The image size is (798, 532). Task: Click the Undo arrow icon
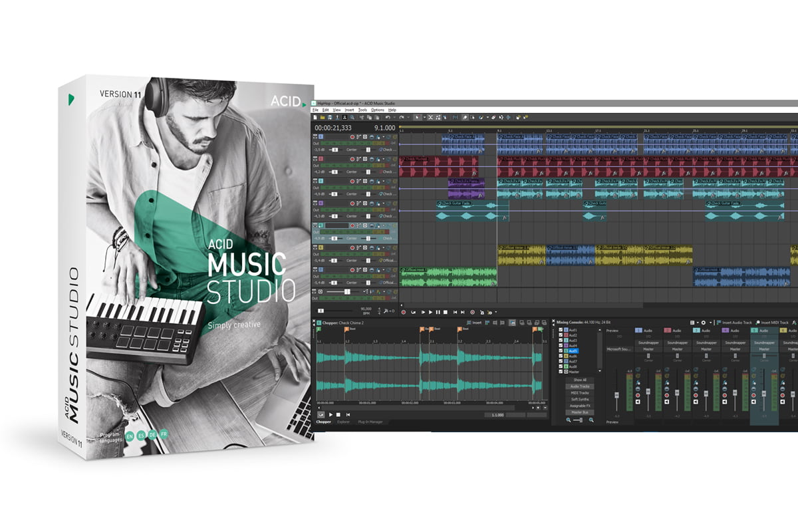point(388,117)
